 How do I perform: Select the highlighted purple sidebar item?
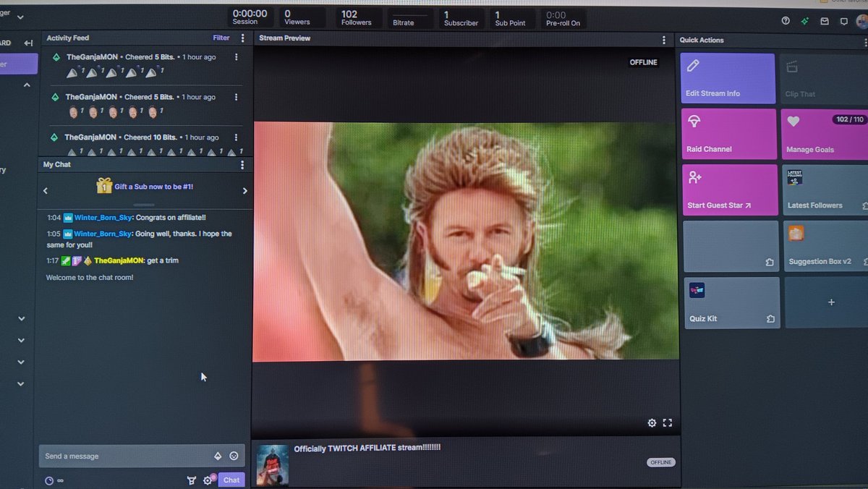(18, 64)
